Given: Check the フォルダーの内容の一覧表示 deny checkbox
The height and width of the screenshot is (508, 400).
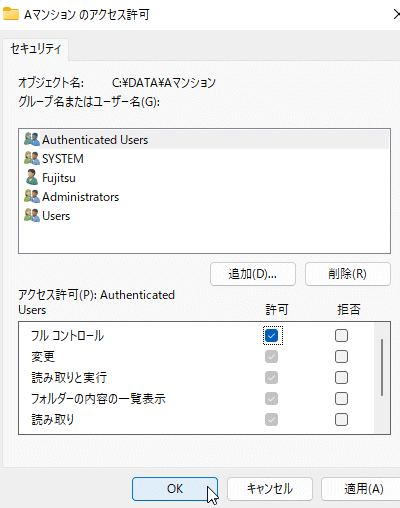Looking at the screenshot, I should click(x=341, y=398).
